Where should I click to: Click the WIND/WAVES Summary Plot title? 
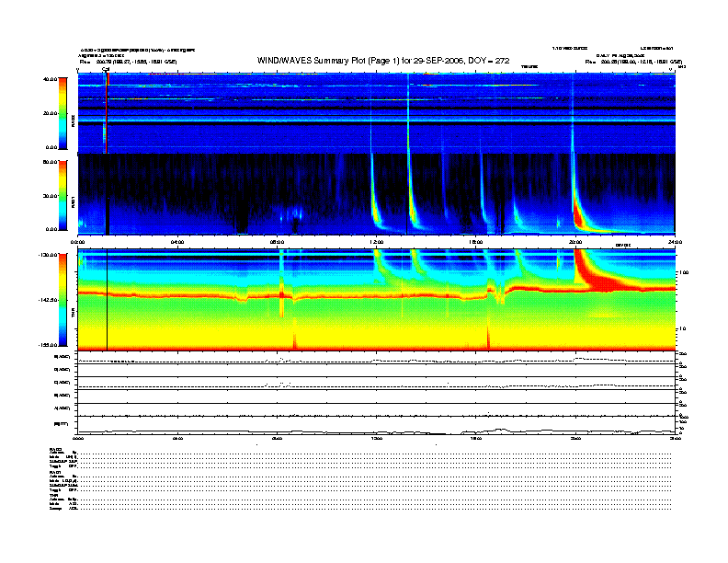click(383, 61)
